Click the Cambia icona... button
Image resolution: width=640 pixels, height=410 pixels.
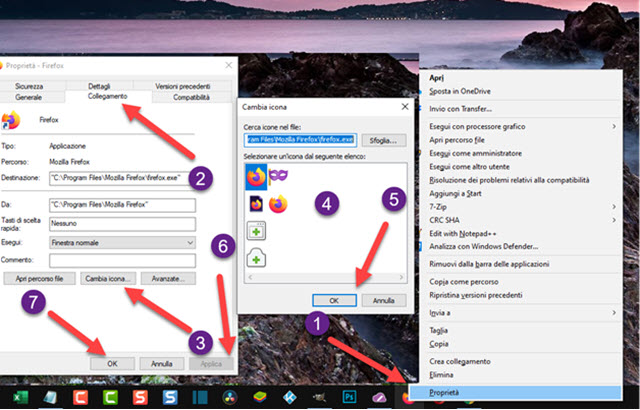pos(108,279)
